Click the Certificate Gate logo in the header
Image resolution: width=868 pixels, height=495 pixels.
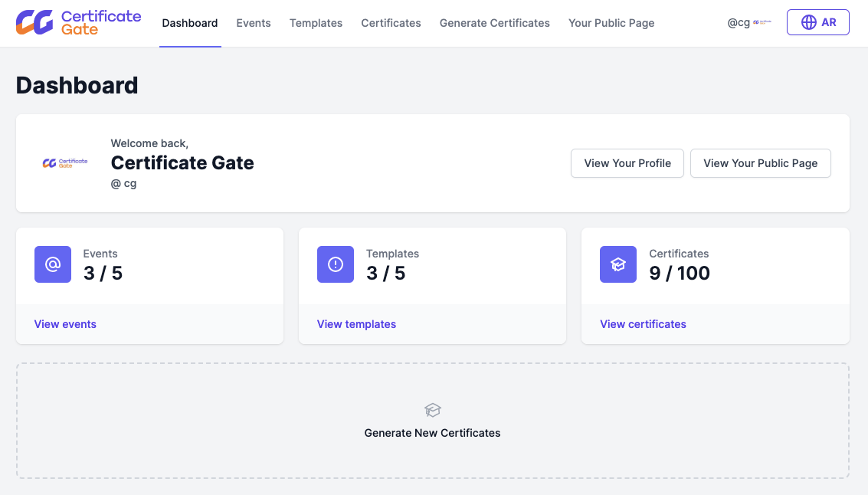click(77, 23)
